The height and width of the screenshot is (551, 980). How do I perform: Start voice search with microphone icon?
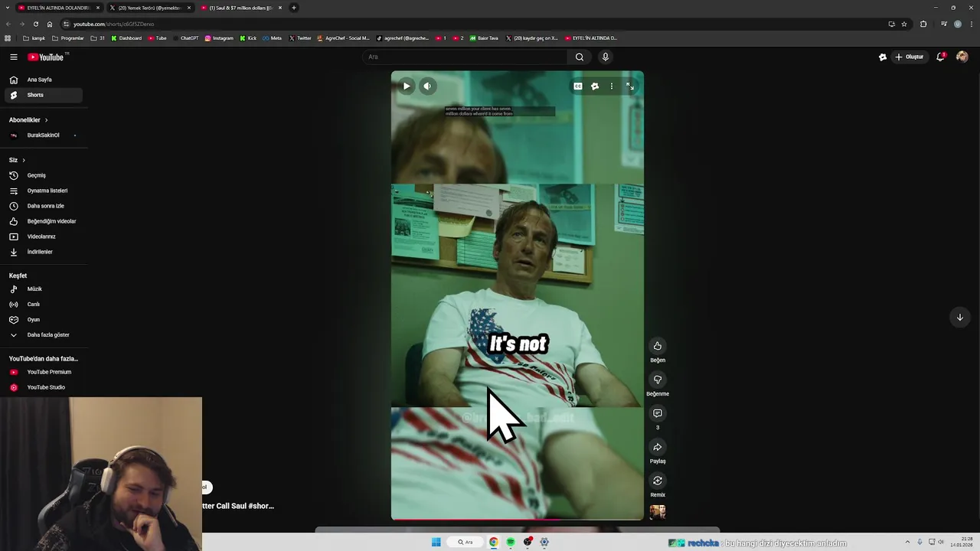click(x=606, y=57)
